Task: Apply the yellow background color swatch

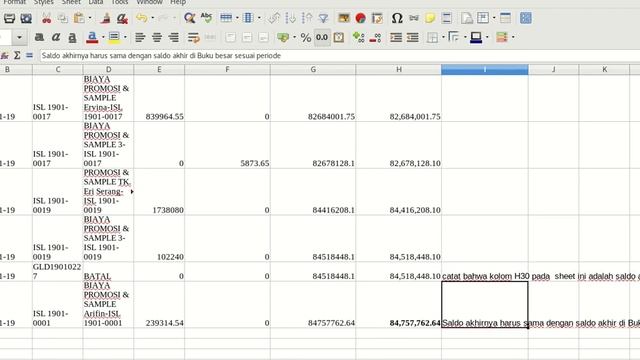Action: (x=115, y=38)
